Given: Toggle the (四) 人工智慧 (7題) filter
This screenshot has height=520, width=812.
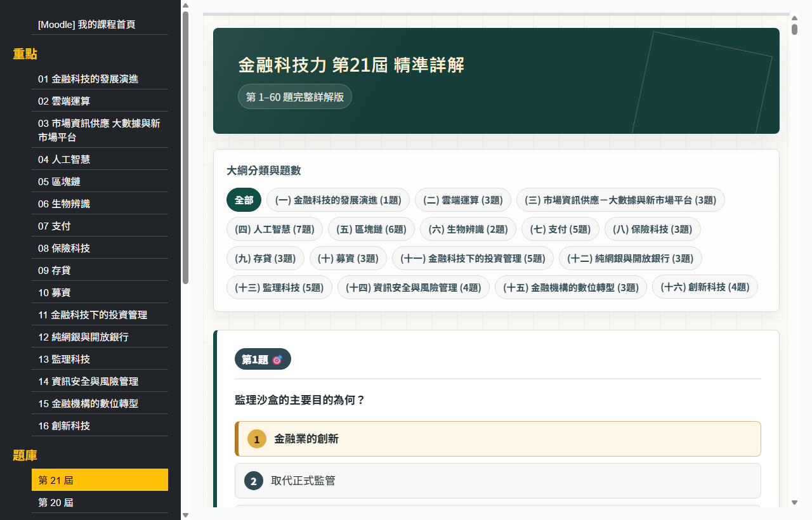Looking at the screenshot, I should coord(275,229).
